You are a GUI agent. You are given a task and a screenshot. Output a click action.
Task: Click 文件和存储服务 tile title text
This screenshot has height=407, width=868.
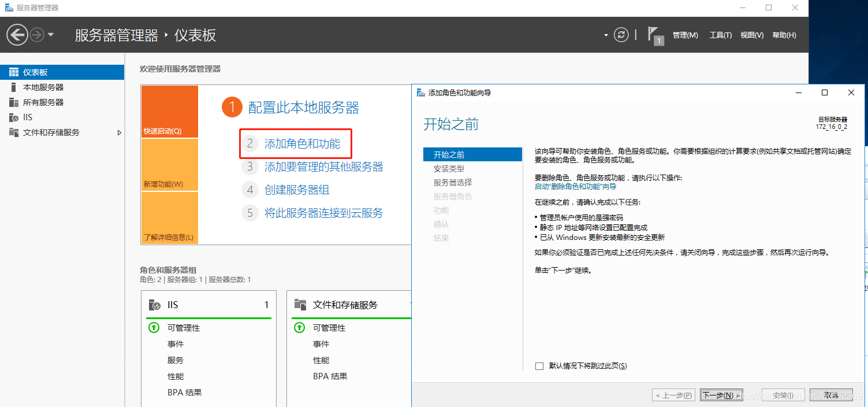[345, 305]
